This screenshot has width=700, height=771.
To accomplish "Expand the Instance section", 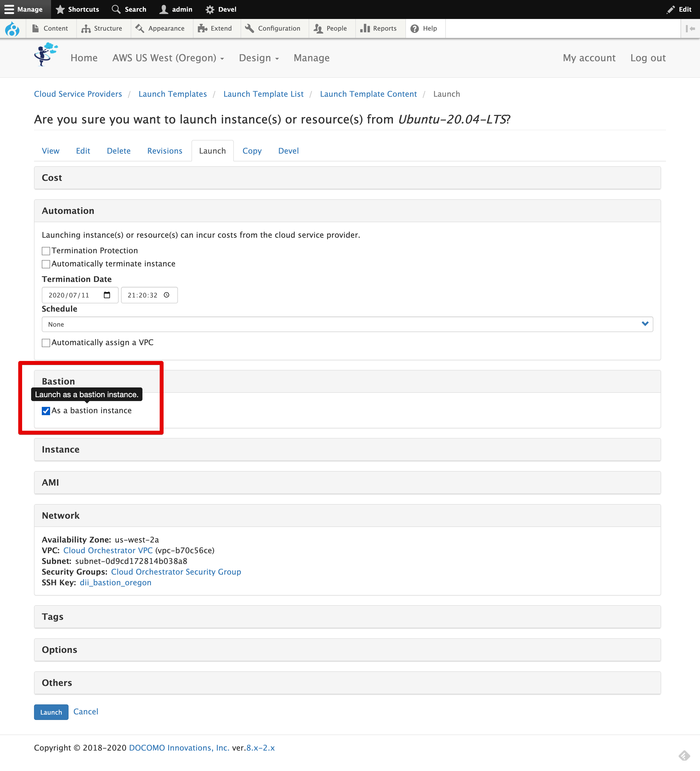I will [347, 449].
